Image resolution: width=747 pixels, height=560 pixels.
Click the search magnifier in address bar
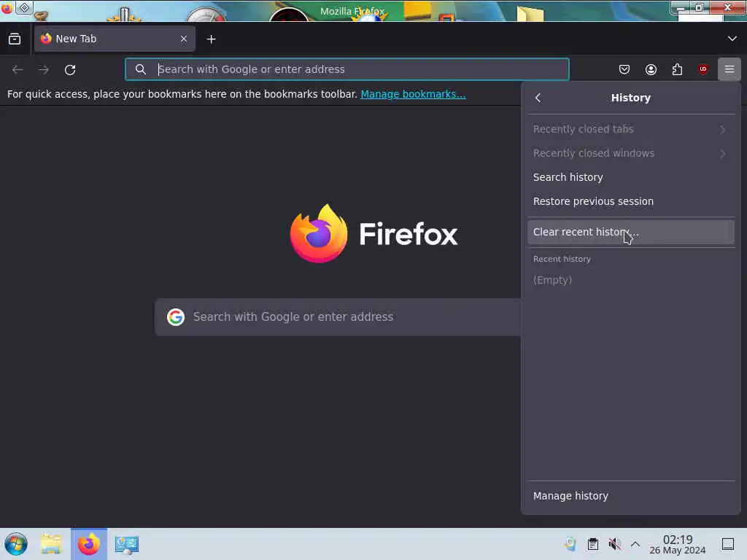pos(140,69)
